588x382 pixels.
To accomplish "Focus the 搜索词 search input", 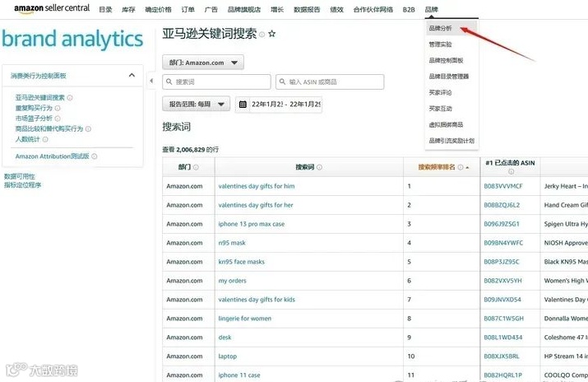I will 216,82.
